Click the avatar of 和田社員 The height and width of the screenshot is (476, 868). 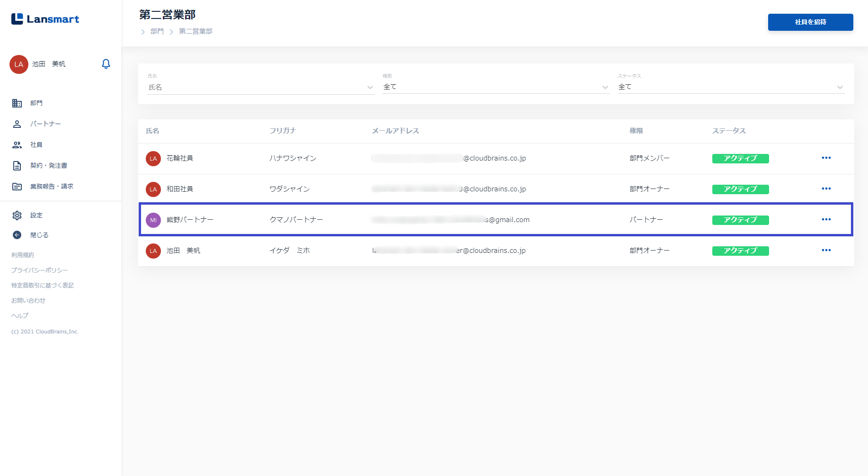[153, 189]
